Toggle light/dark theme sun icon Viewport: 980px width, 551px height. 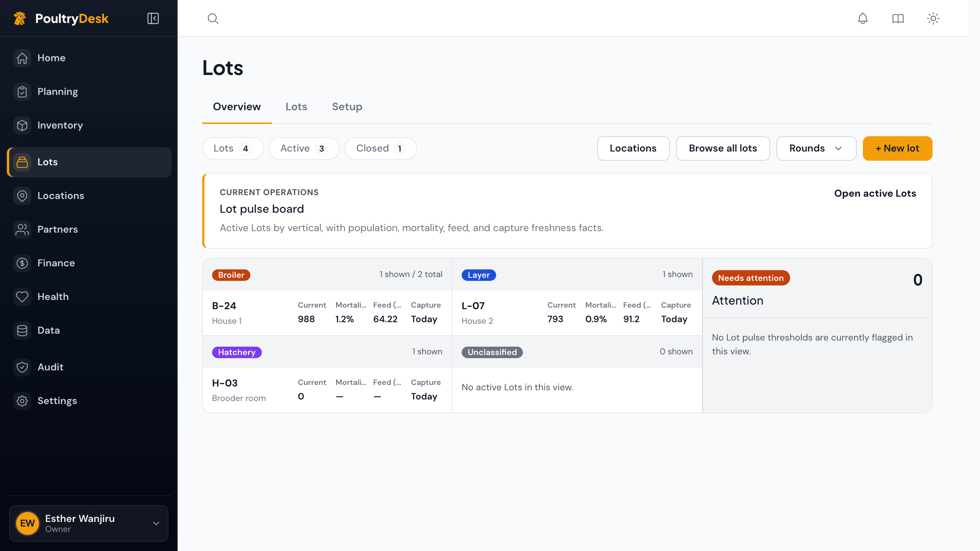pyautogui.click(x=933, y=18)
